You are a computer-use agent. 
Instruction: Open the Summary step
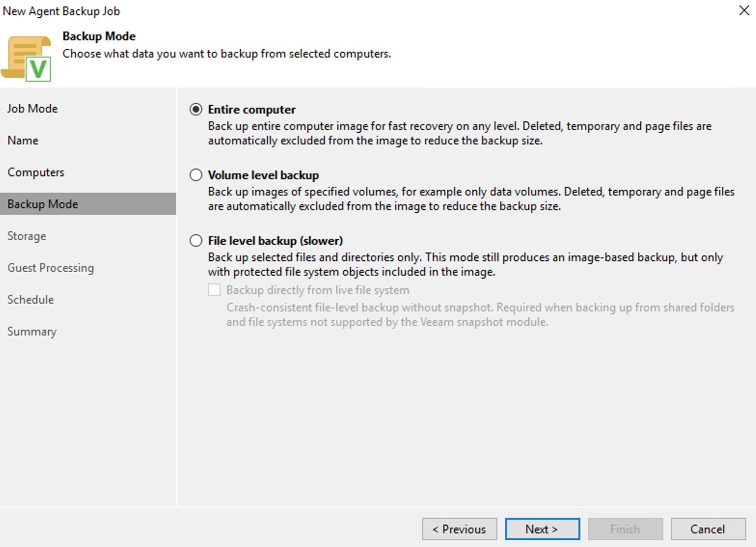coord(32,332)
